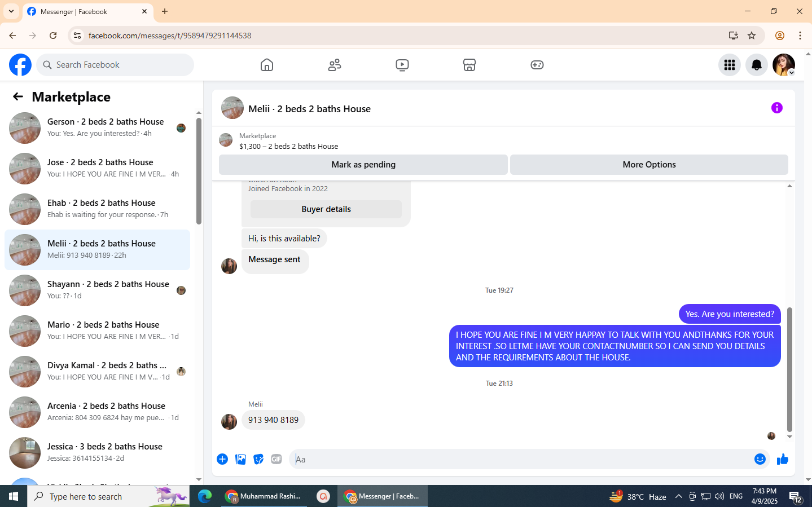Open the Windows Start menu
This screenshot has height=507, width=812.
click(x=14, y=496)
